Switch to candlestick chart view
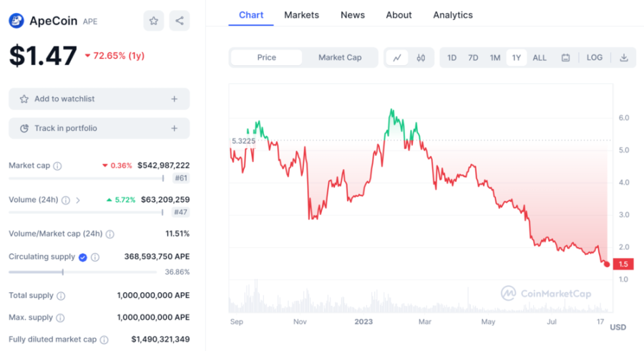Viewport: 644px width, 351px height. pyautogui.click(x=421, y=57)
